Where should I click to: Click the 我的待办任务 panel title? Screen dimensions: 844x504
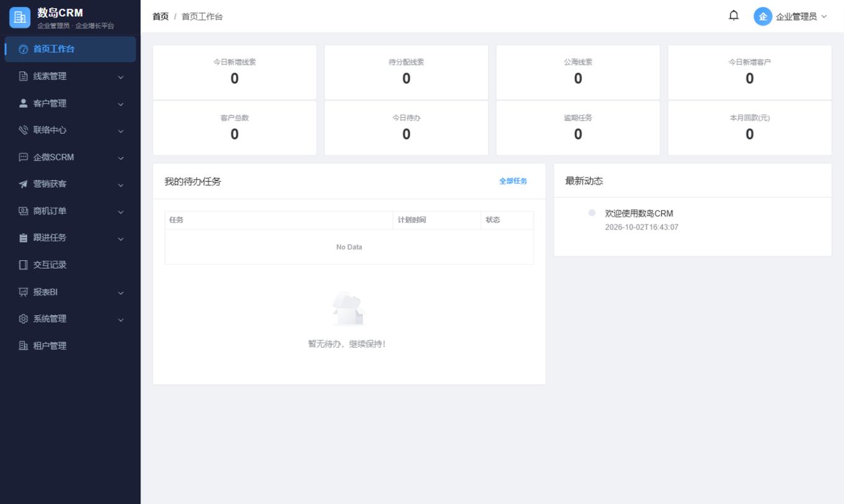(192, 182)
